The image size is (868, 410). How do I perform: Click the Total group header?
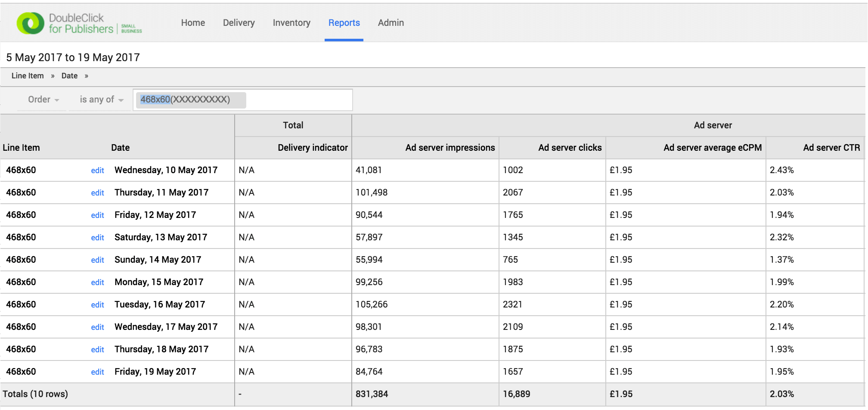tap(293, 125)
